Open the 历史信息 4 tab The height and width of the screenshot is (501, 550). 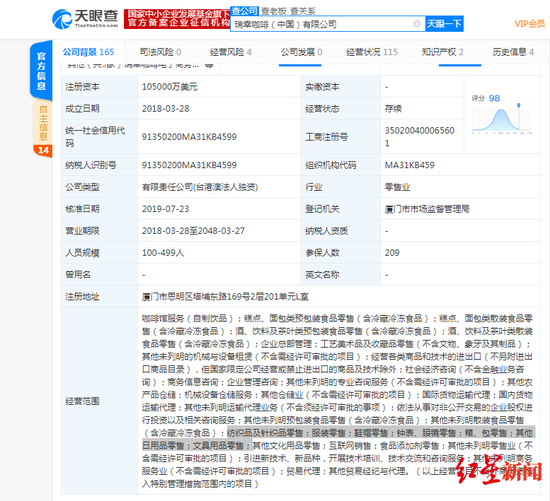513,52
